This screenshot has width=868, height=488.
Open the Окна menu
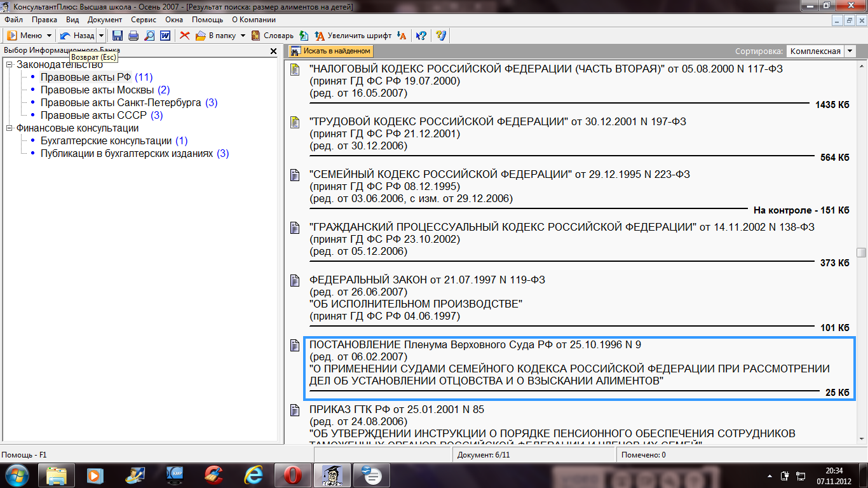tap(174, 20)
